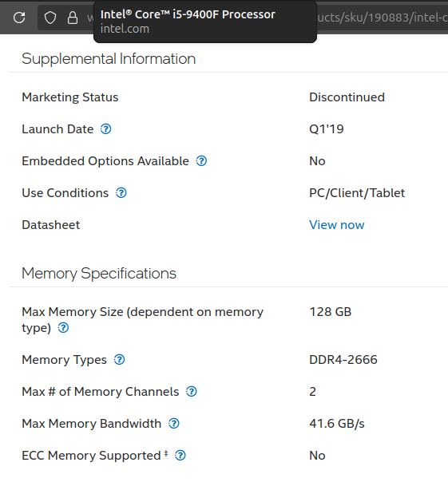Open help icon for ECC Memory Supported
The height and width of the screenshot is (482, 448).
[180, 456]
